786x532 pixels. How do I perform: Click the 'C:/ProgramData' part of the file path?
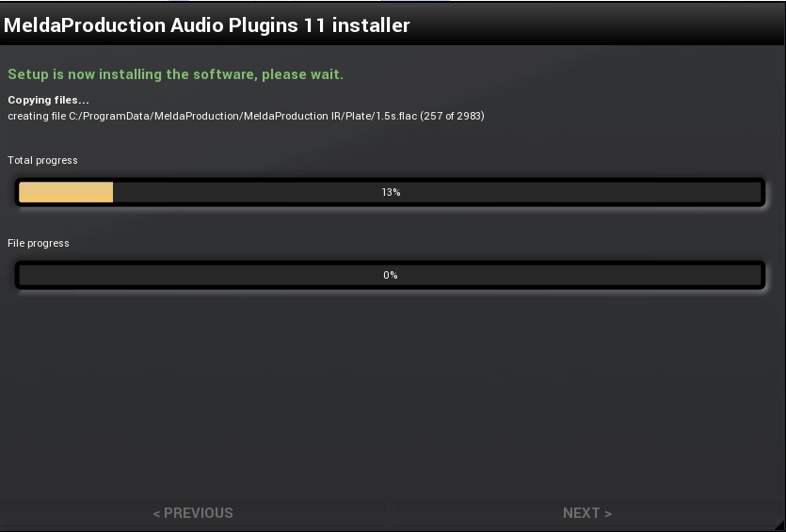[x=105, y=116]
